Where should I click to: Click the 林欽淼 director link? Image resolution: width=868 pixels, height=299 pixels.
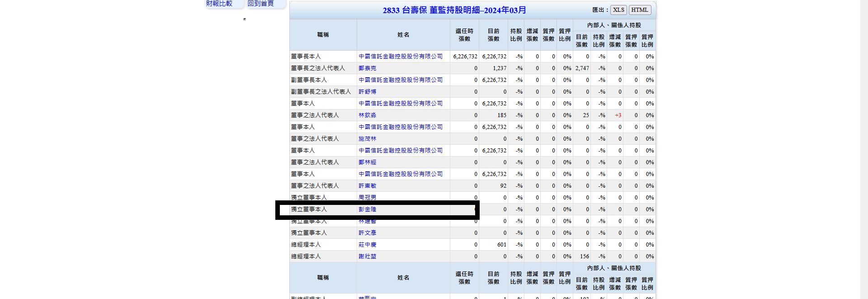367,115
